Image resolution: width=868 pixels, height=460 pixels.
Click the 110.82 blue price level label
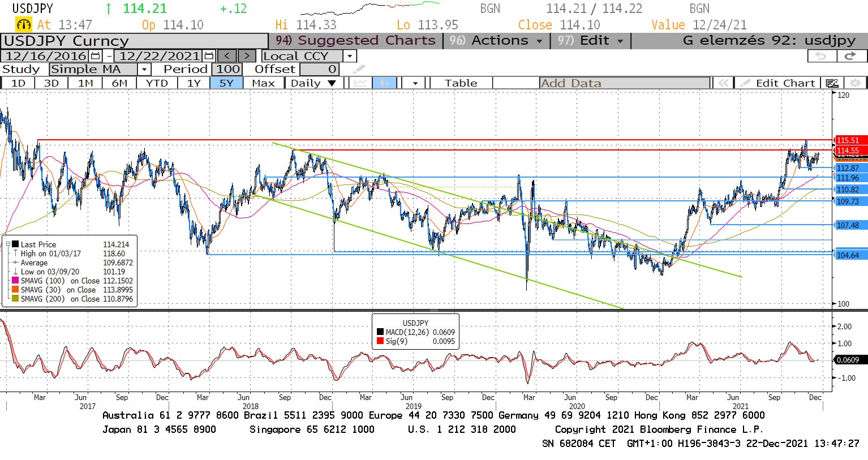click(851, 190)
